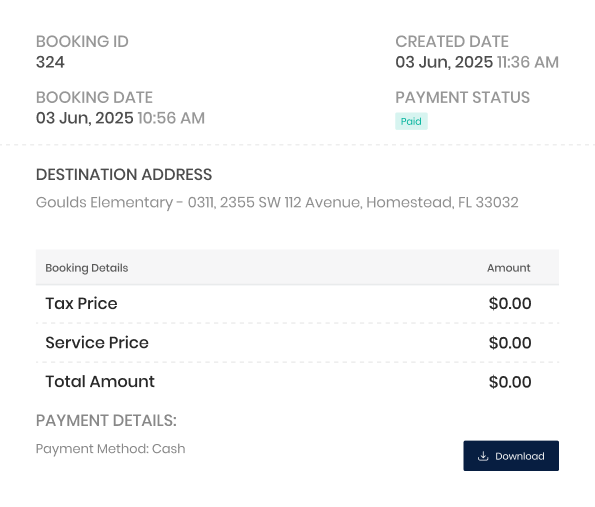The width and height of the screenshot is (595, 507).
Task: Click the 11:36 AM created time
Action: 528,62
